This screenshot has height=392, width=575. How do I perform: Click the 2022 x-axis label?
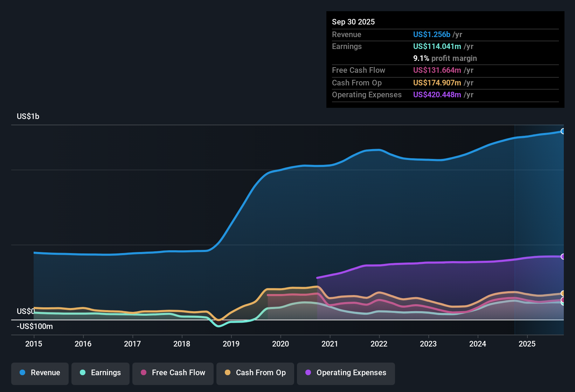pyautogui.click(x=379, y=344)
